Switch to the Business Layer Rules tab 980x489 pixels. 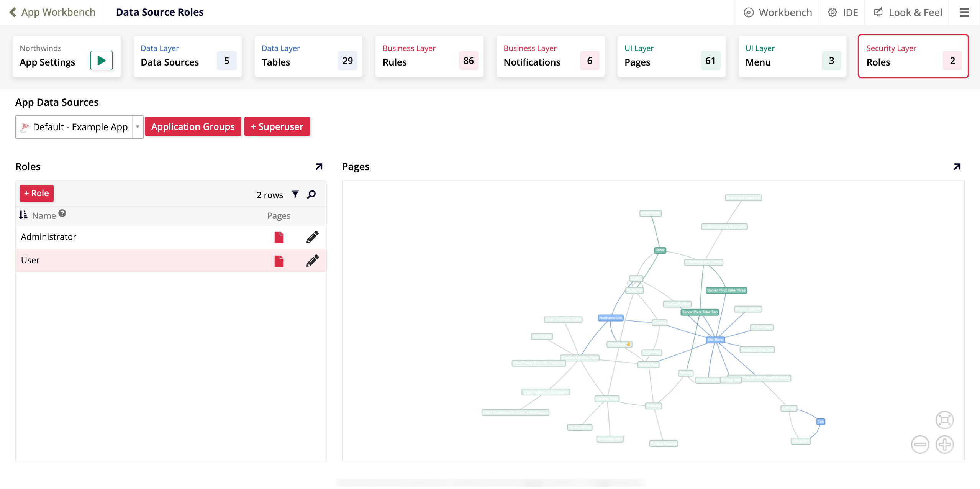coord(429,56)
